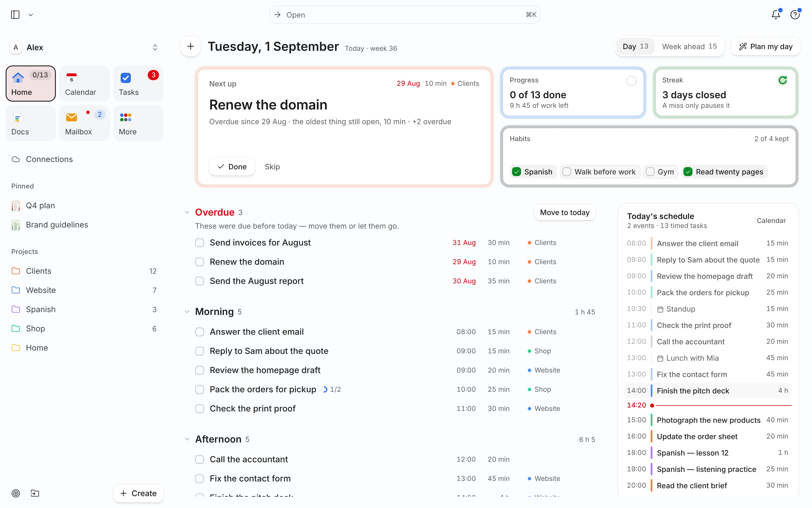This screenshot has width=812, height=508.
Task: Check off Send the August report
Action: (x=200, y=281)
